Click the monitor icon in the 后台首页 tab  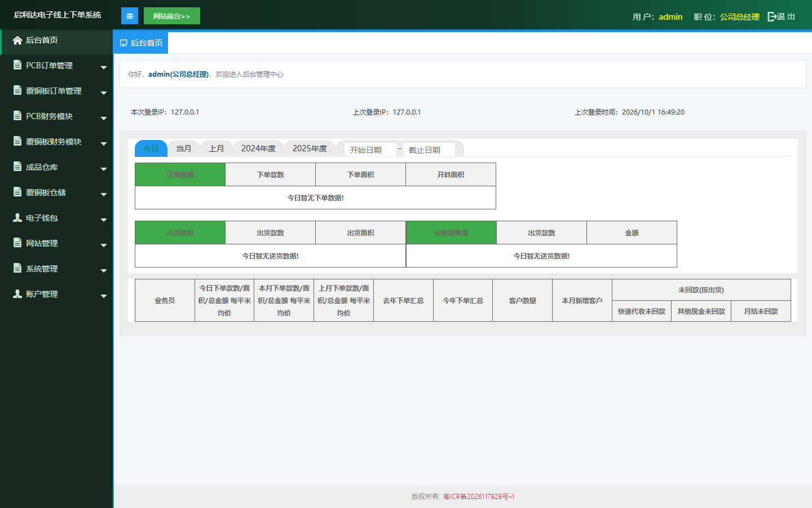point(123,43)
